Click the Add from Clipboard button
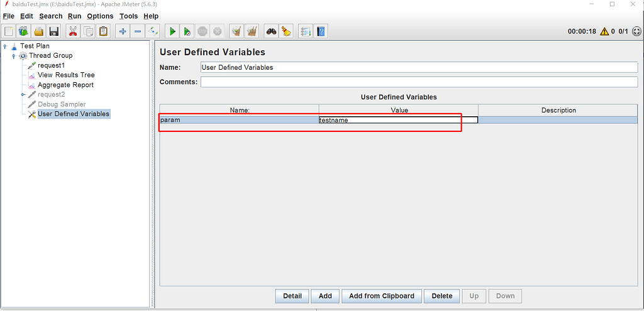This screenshot has height=311, width=644. pyautogui.click(x=382, y=296)
